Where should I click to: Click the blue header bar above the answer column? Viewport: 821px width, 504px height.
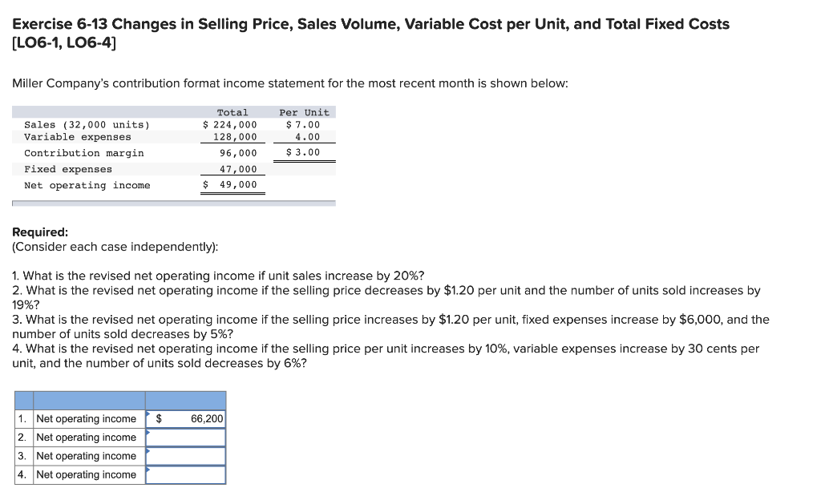pyautogui.click(x=186, y=399)
